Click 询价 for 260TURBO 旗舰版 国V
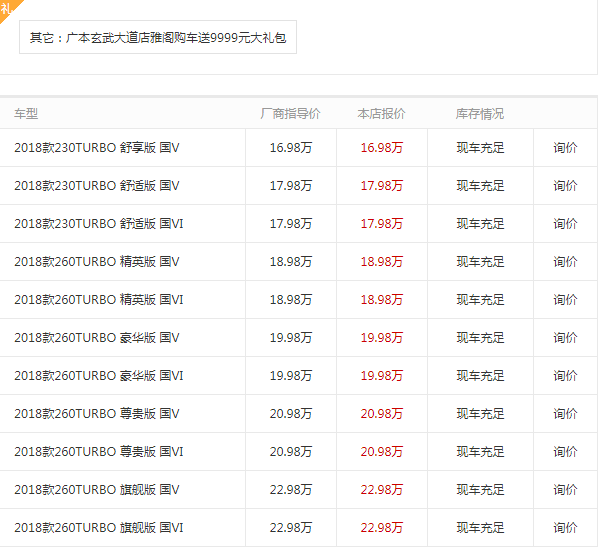This screenshot has height=551, width=601. pyautogui.click(x=565, y=490)
